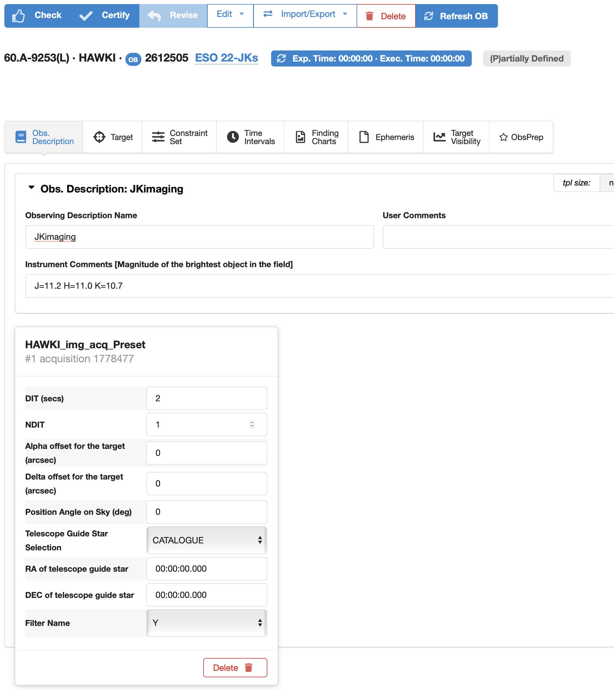Click the ObsPrep star icon
This screenshot has height=700, width=614.
pyautogui.click(x=503, y=137)
